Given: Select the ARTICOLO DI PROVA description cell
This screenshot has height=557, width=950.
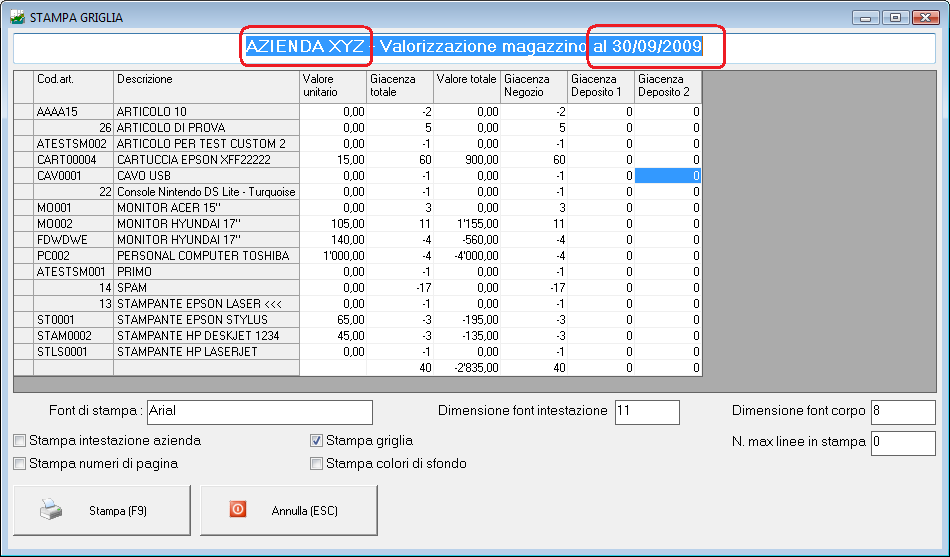Looking at the screenshot, I should pos(207,128).
